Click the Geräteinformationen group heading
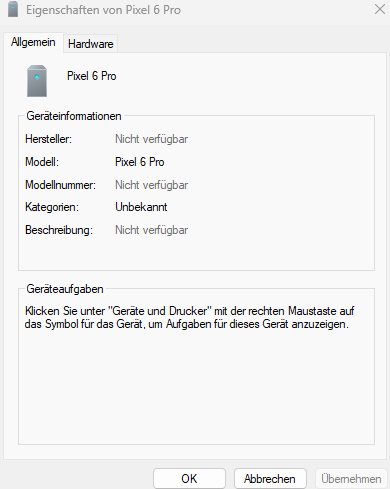Screen dimensions: 390x489 (74, 116)
